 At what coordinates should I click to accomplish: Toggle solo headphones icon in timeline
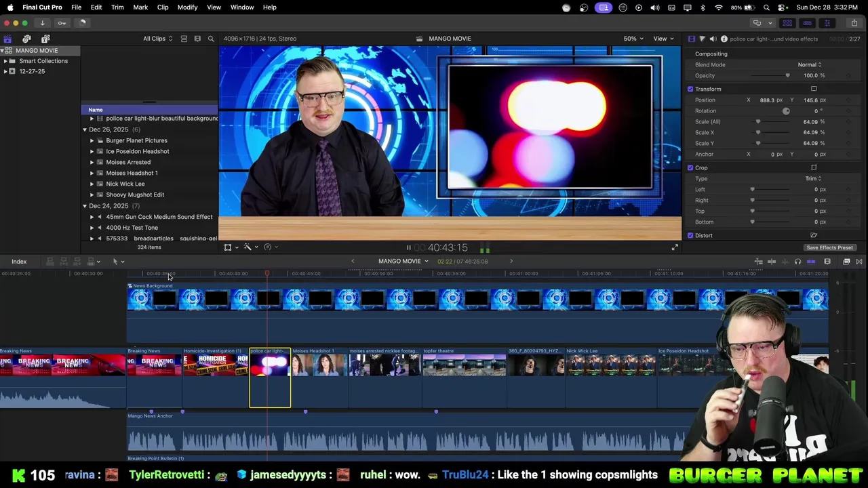coord(797,262)
